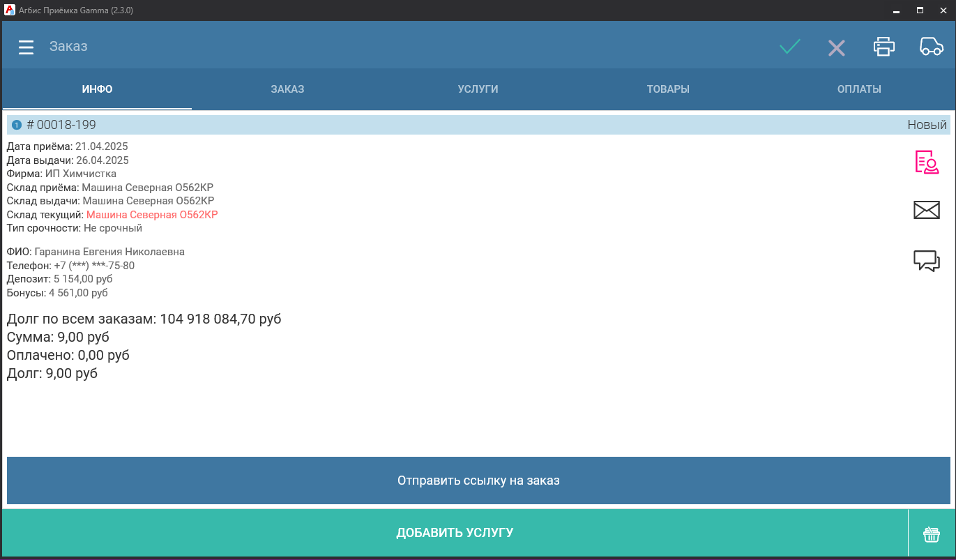Cancel order using the X icon
Screen dimensions: 956x560
click(836, 48)
